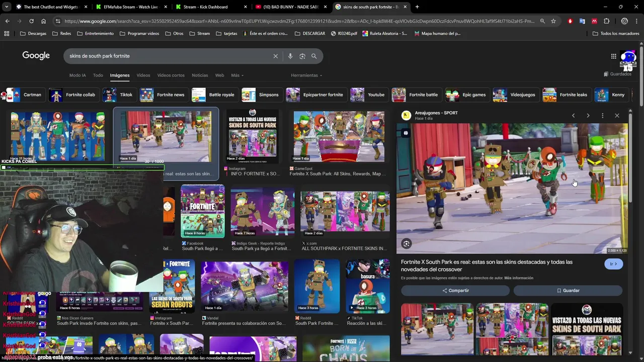Click in the Google search input field

point(169,56)
